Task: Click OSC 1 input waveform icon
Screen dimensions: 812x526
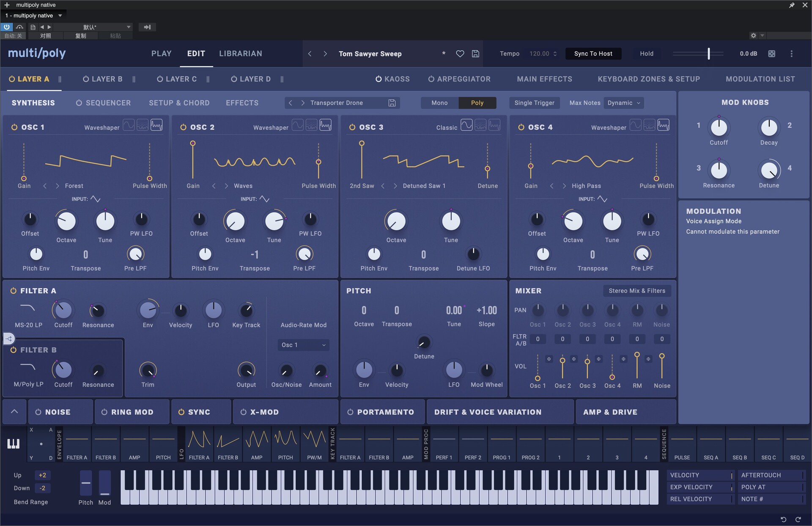Action: [96, 199]
